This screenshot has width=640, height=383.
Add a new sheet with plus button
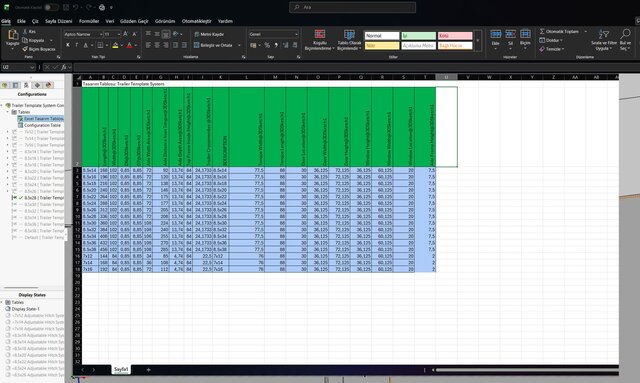(x=149, y=370)
